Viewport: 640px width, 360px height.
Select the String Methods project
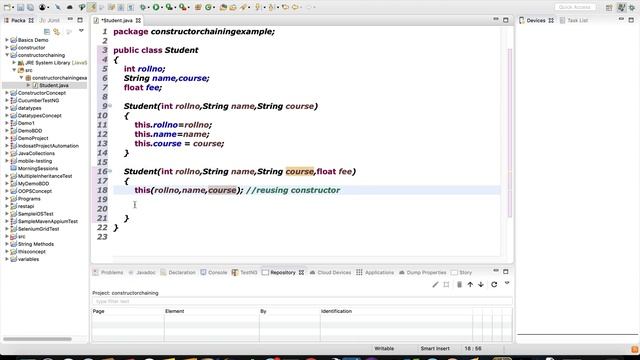[36, 244]
